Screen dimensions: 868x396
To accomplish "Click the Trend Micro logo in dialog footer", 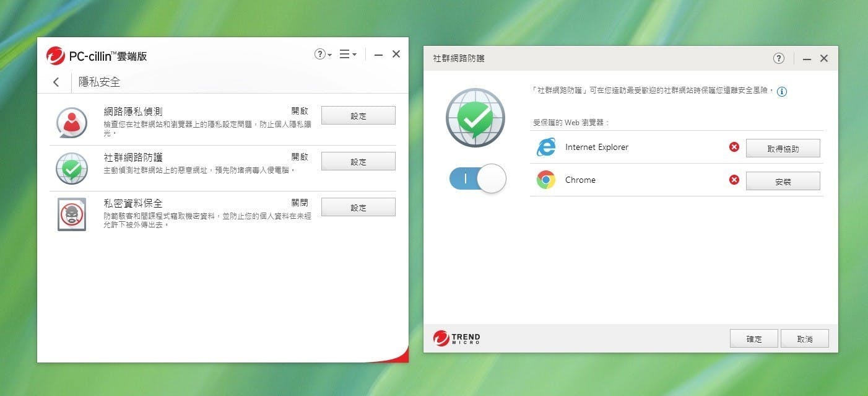I will point(457,338).
